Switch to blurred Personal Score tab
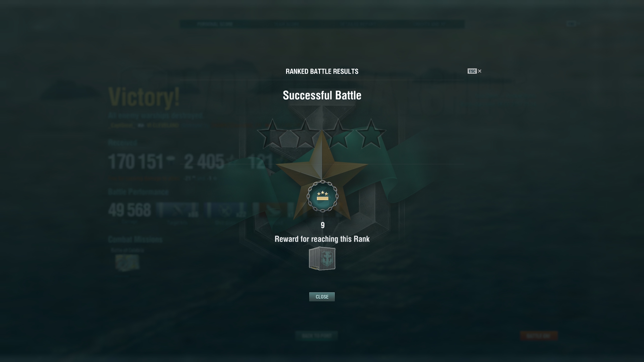644x362 pixels. click(x=215, y=24)
